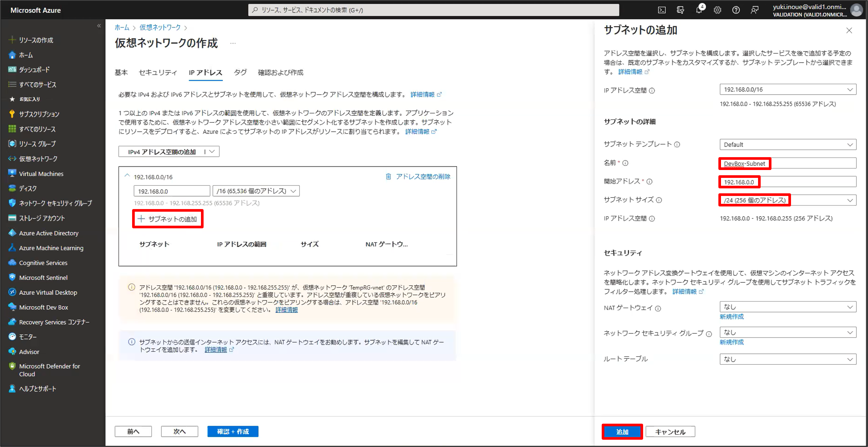868x447 pixels.
Task: Open 仮想ネットワーク sidebar icon
Action: coord(12,158)
